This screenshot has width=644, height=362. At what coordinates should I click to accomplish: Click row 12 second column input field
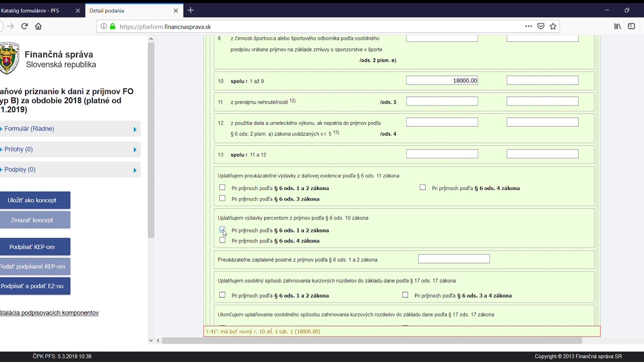click(542, 122)
